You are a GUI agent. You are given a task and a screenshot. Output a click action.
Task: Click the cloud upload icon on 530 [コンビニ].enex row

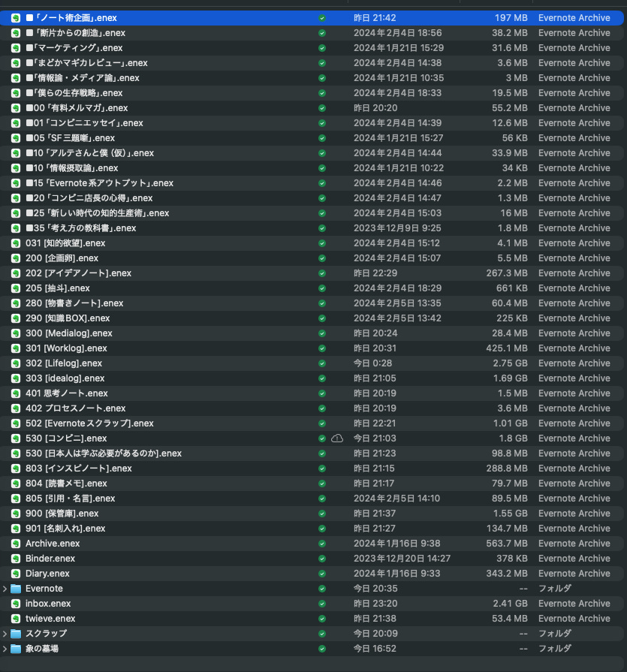337,438
